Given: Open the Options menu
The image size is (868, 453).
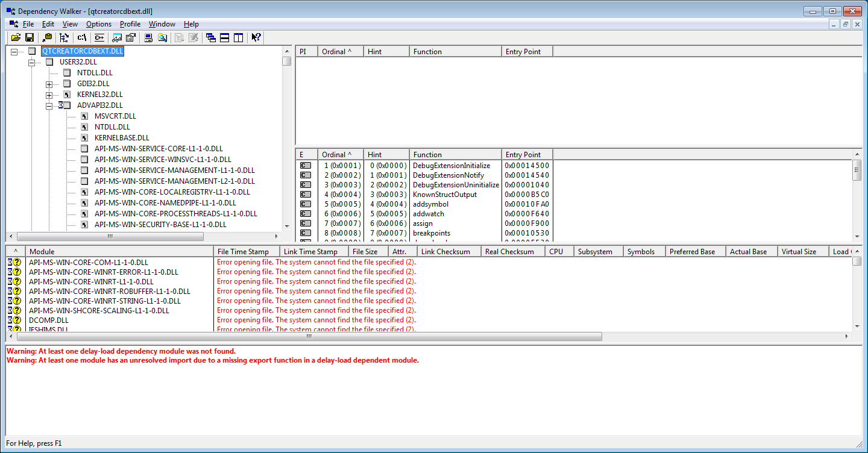Looking at the screenshot, I should (x=99, y=24).
